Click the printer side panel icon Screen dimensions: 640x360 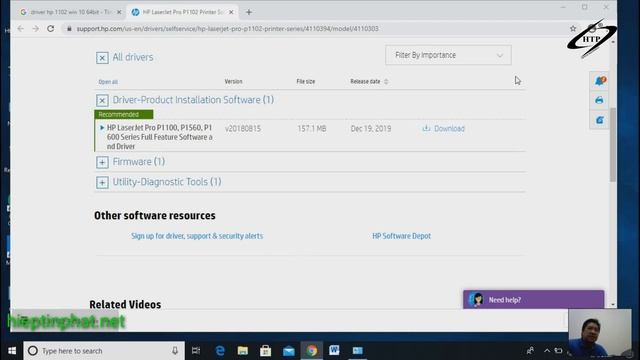[599, 100]
